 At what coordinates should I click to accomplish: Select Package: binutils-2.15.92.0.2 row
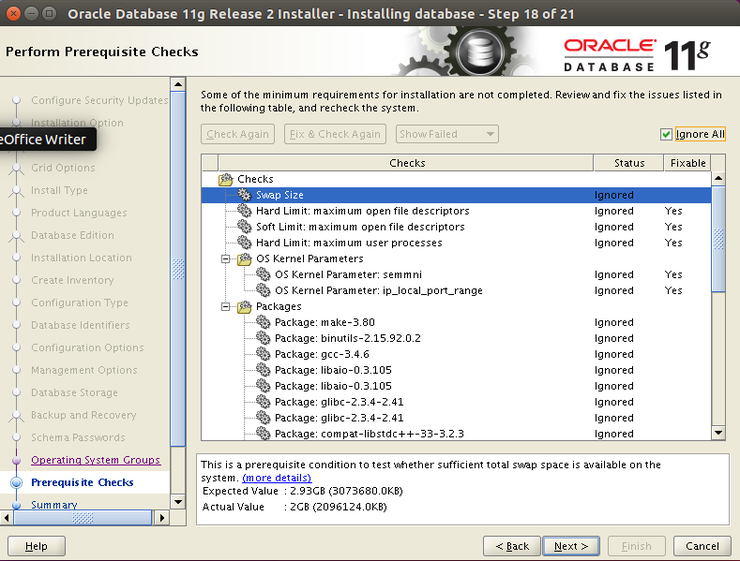point(456,338)
